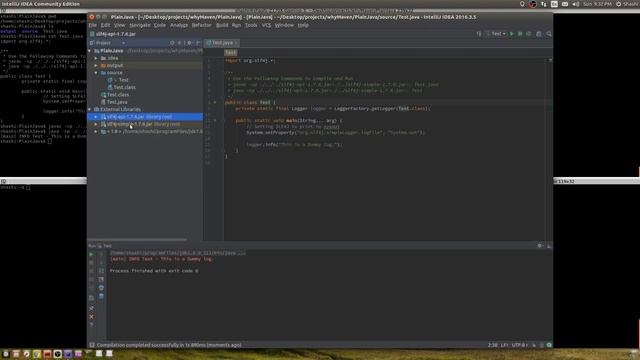640x360 pixels.
Task: Click Scroll from Source icon in Project panel
Action: coord(172,43)
